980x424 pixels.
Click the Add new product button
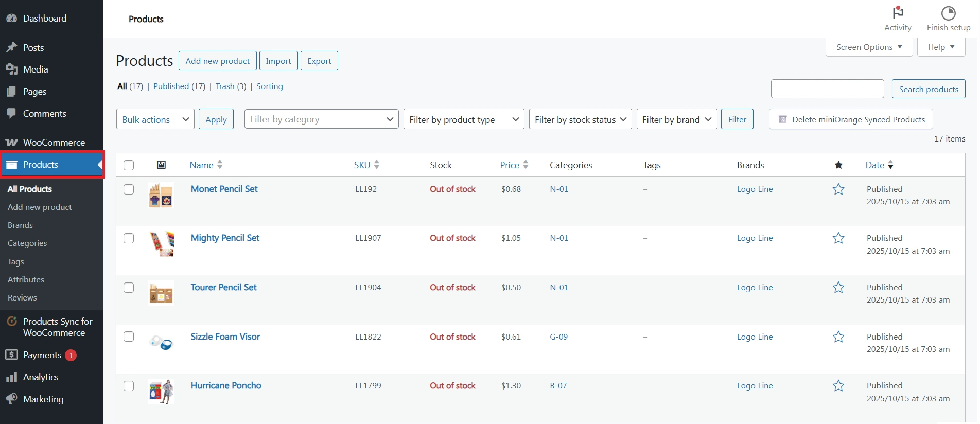coord(217,61)
